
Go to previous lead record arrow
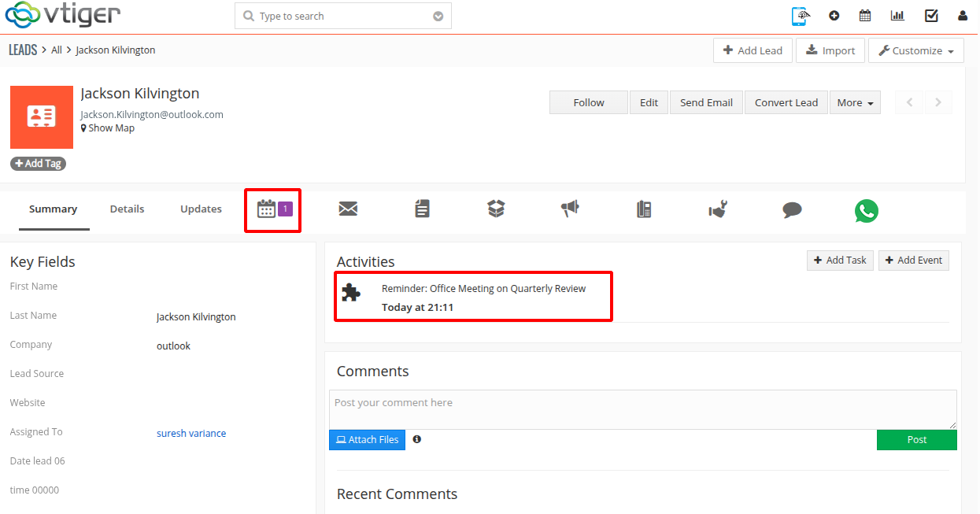910,102
